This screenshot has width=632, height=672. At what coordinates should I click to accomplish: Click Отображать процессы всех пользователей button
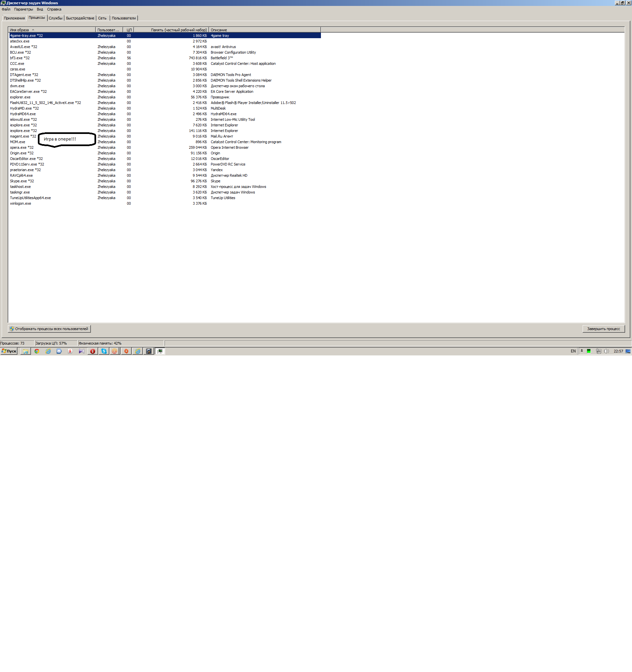point(49,329)
